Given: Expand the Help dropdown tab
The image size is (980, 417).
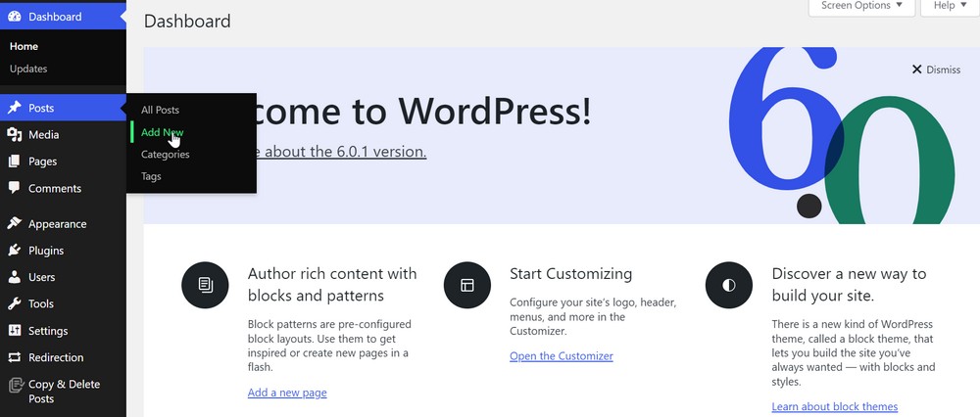Looking at the screenshot, I should pos(949,6).
